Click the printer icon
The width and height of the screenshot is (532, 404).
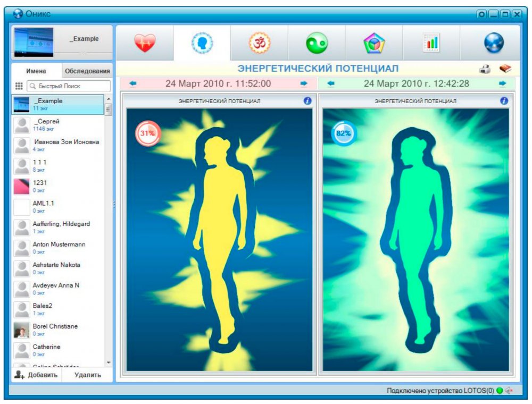(485, 69)
